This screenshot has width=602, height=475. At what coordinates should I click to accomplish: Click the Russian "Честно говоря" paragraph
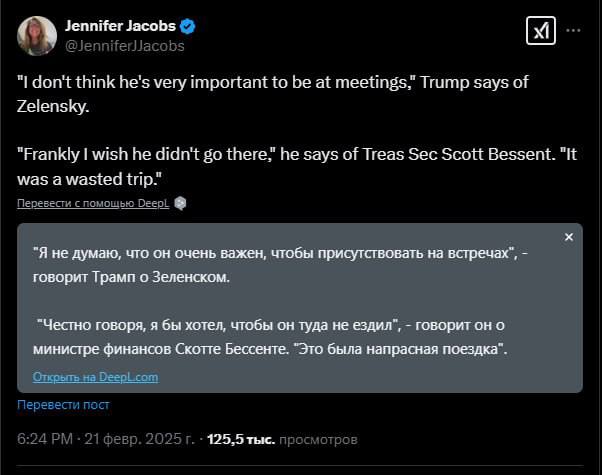tap(270, 336)
